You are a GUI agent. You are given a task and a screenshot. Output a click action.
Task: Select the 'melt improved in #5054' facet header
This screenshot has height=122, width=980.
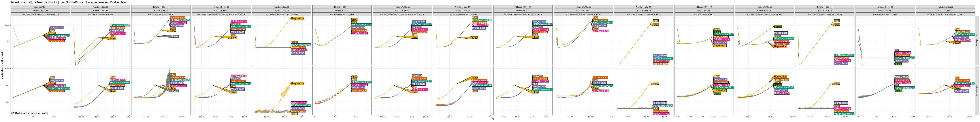[x=342, y=14]
